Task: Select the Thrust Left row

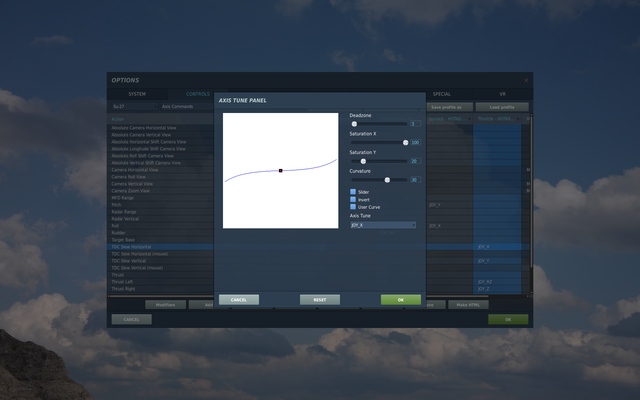Action: [x=160, y=282]
